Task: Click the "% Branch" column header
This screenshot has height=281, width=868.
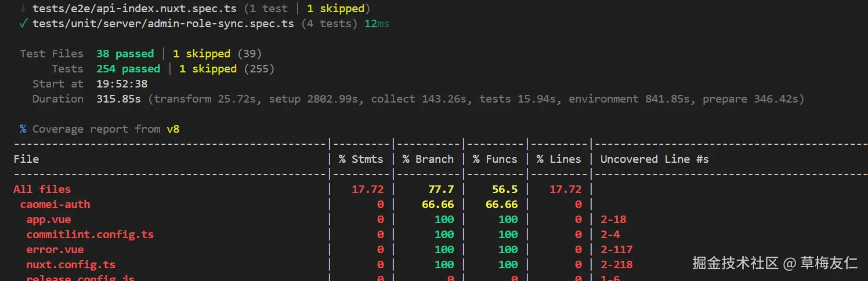Action: tap(428, 159)
